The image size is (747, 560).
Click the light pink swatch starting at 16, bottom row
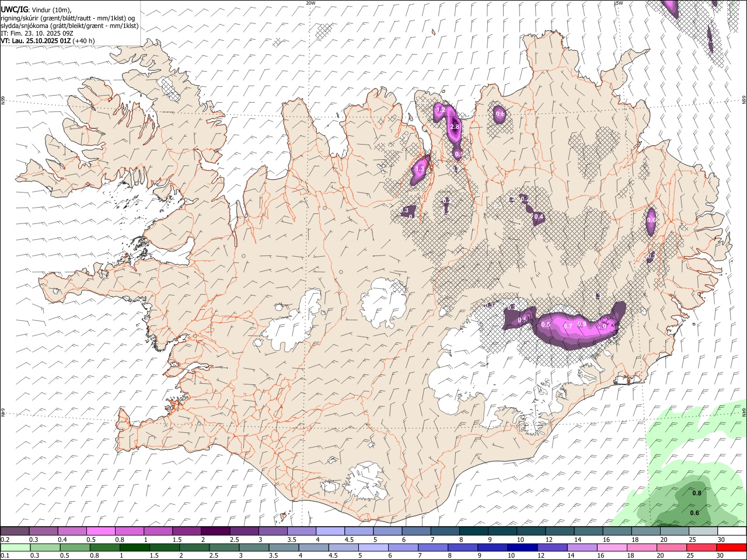coord(612,548)
